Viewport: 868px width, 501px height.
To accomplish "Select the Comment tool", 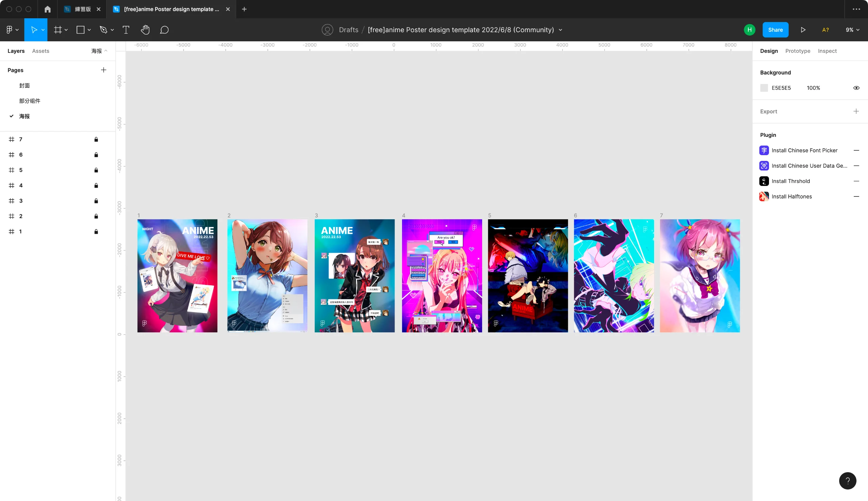I will tap(164, 30).
